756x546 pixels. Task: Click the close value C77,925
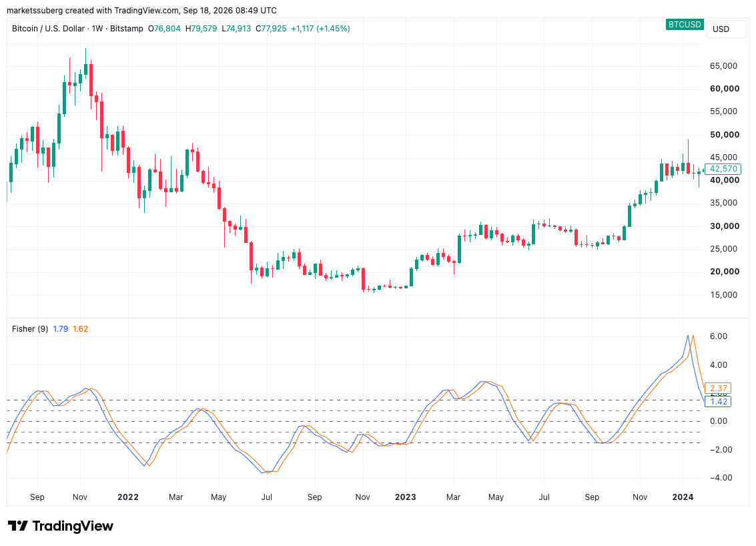(271, 29)
